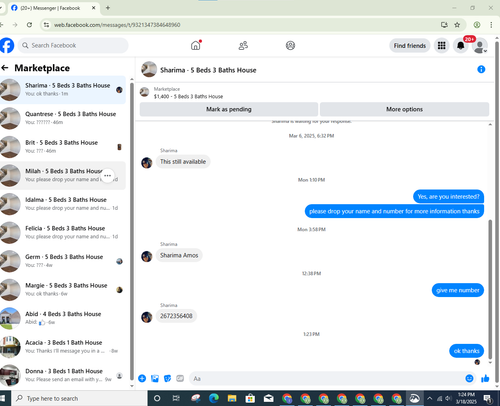The width and height of the screenshot is (500, 406).
Task: Open Germ conversation
Action: click(63, 261)
